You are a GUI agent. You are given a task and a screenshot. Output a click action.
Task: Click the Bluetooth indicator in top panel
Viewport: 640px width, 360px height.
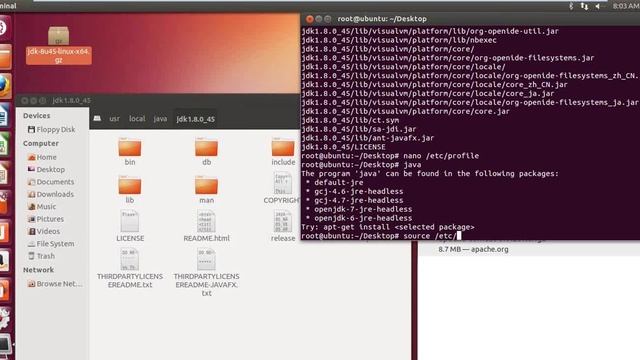pos(571,6)
